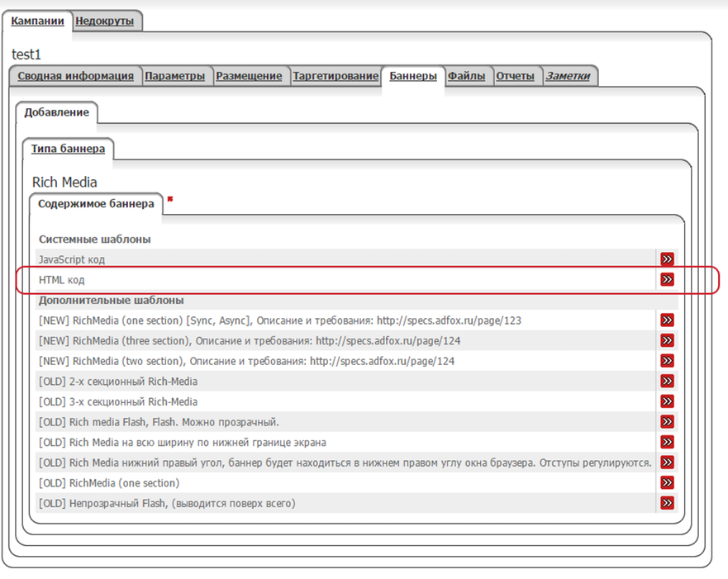Select the Содержимое баннера tab
Screen dimensions: 728x579
[96, 204]
